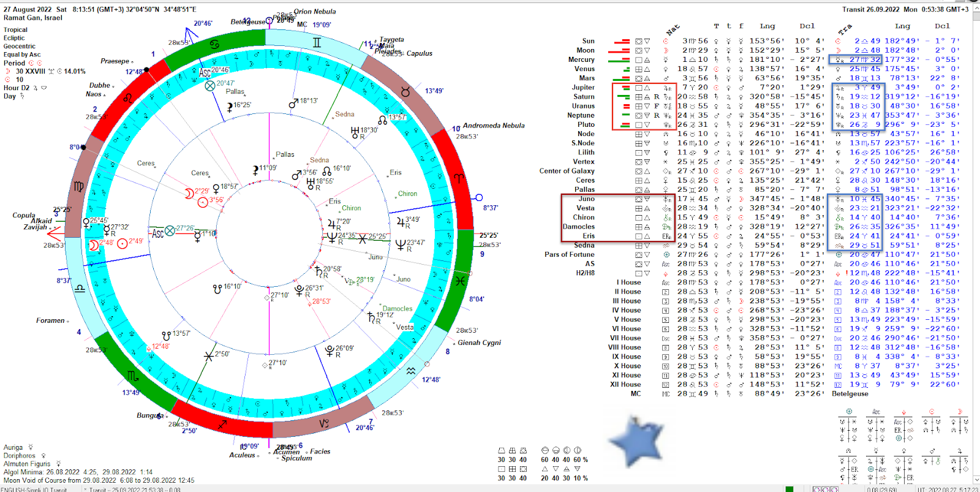Click the Mercury row green strength bar
The image size is (980, 492).
[x=619, y=60]
